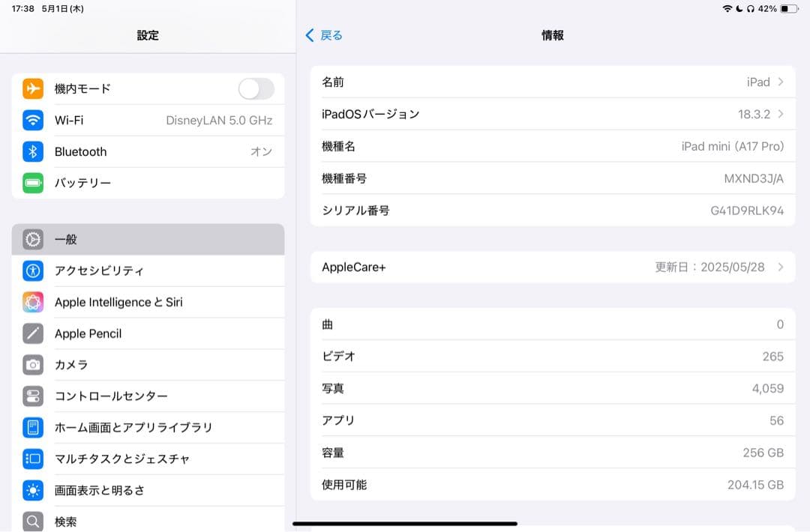Click the Apple Intelligence と Siri icon
The width and height of the screenshot is (810, 532).
pos(31,302)
